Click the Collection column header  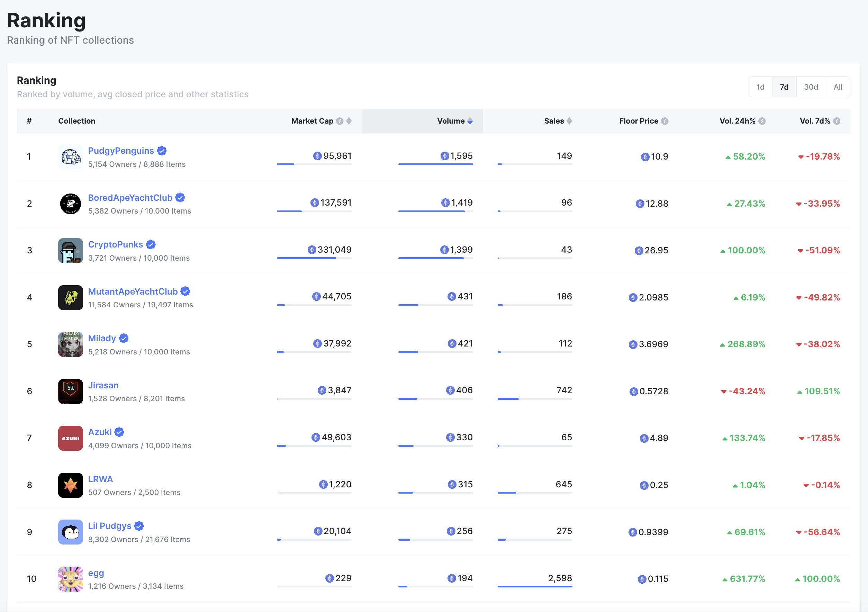coord(77,121)
